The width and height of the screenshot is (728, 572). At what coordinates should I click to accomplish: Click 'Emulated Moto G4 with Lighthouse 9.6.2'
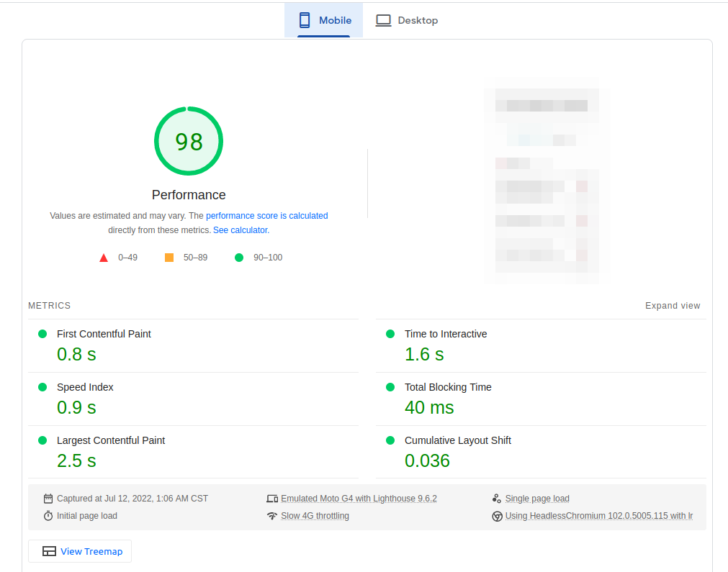pyautogui.click(x=359, y=499)
